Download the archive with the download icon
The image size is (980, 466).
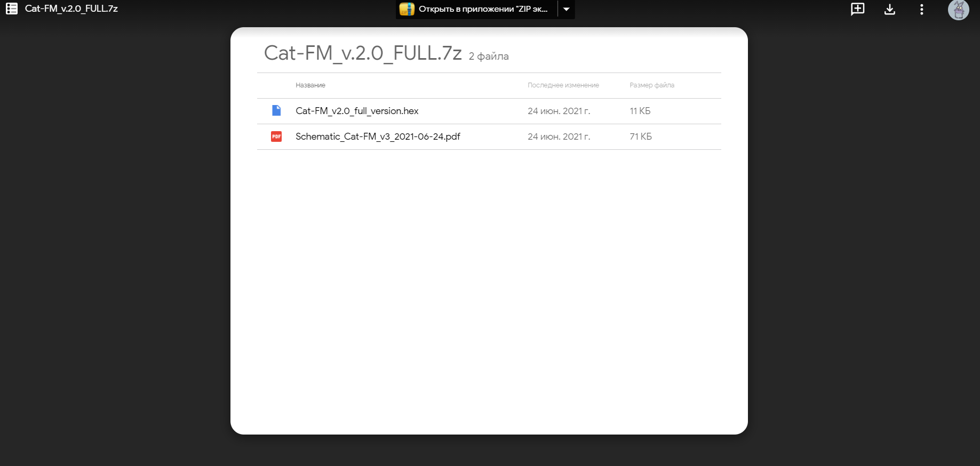click(889, 9)
